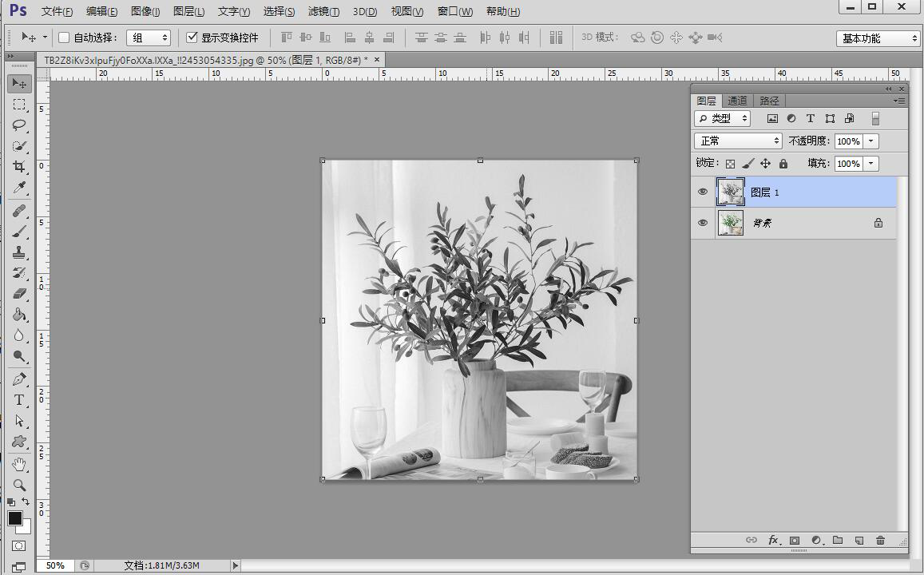This screenshot has width=924, height=575.
Task: Select the Zoom tool in toolbar
Action: (19, 485)
